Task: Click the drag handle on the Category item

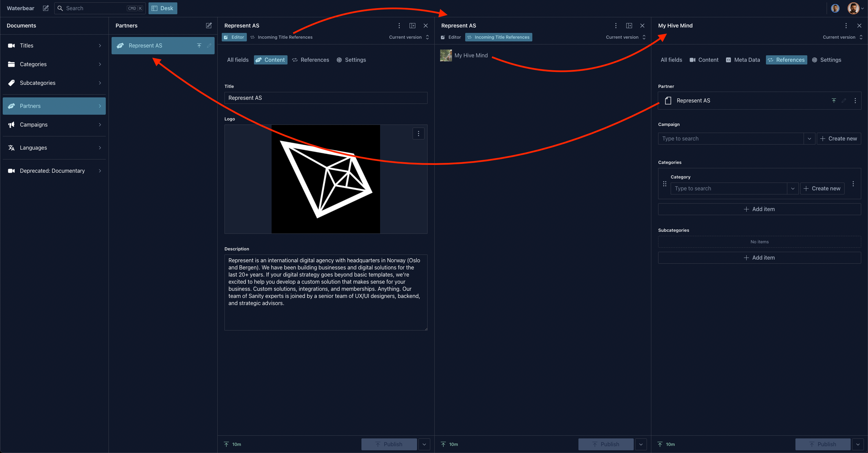Action: [665, 184]
